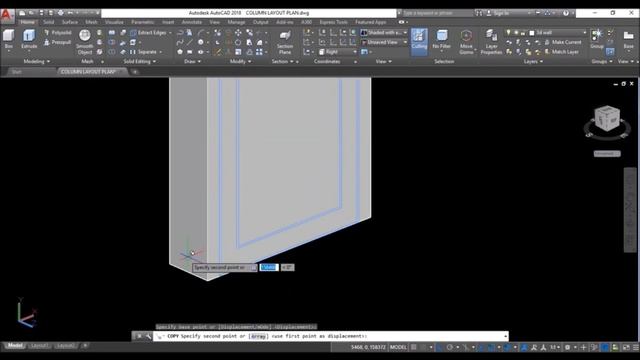
Task: Expand the Modeling panel
Action: click(x=36, y=61)
